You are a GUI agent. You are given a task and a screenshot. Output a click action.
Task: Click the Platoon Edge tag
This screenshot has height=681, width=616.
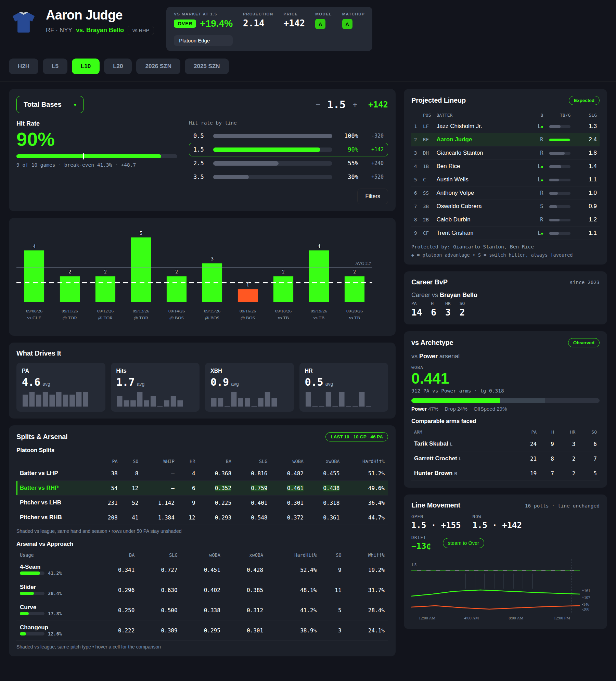pos(203,40)
